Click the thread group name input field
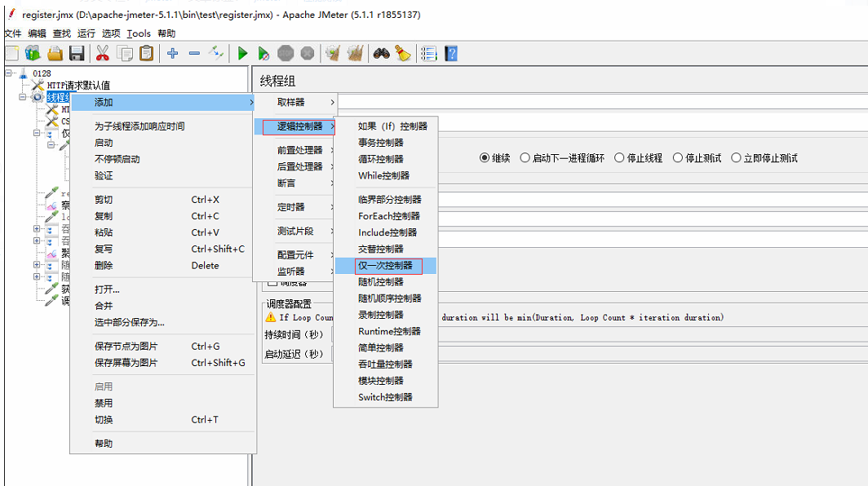The height and width of the screenshot is (486, 868). [602, 102]
